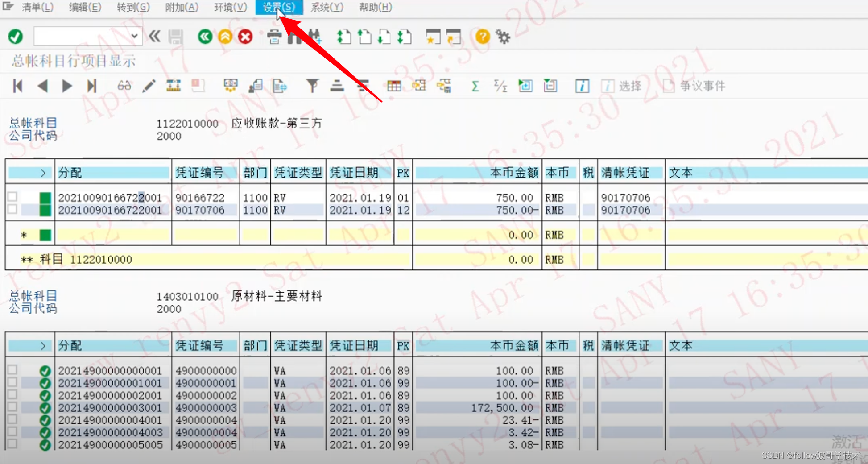
Task: Check the row box for document 90166722
Action: pos(12,196)
